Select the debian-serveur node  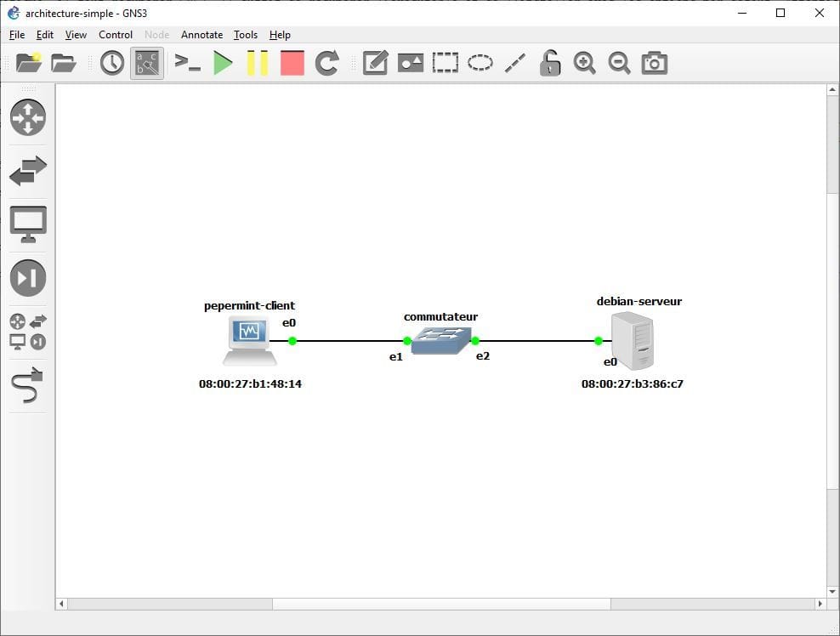632,340
